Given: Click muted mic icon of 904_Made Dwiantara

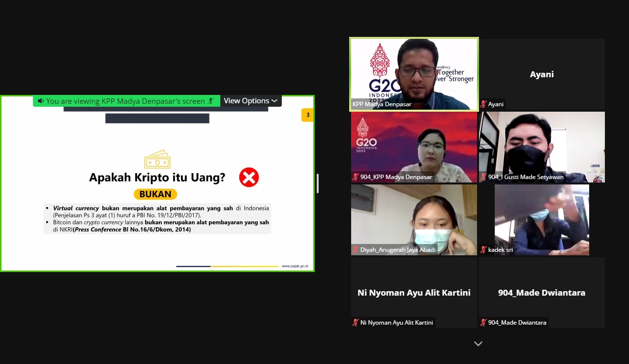Looking at the screenshot, I should (x=483, y=323).
